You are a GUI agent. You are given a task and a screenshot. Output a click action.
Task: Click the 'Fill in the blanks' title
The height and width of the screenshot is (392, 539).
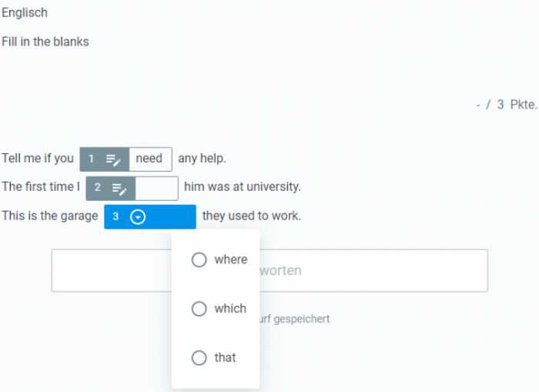coord(45,42)
